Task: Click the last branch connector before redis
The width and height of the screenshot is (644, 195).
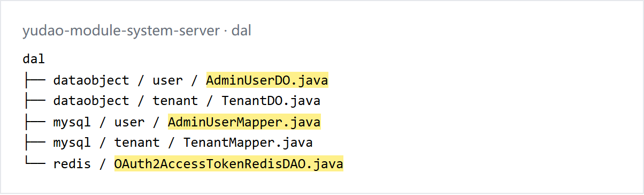Action: pyautogui.click(x=34, y=163)
